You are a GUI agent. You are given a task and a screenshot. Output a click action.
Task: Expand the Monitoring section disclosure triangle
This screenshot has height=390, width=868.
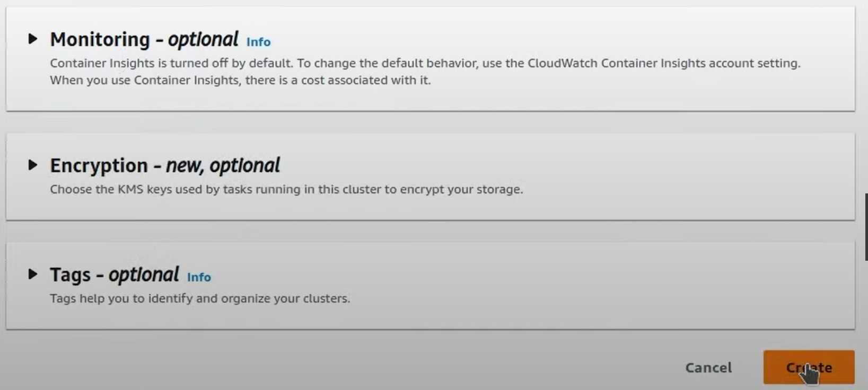coord(33,39)
